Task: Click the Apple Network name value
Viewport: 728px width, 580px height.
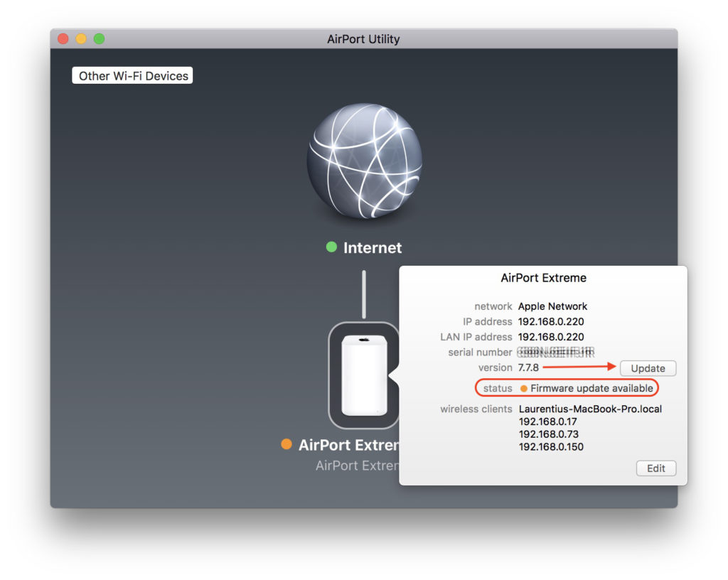Action: tap(552, 306)
